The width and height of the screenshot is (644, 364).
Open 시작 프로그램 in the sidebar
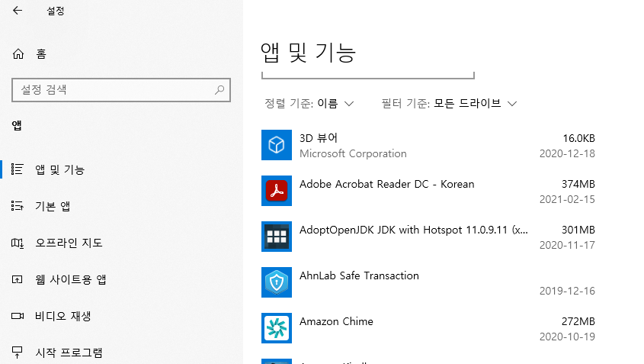(69, 353)
